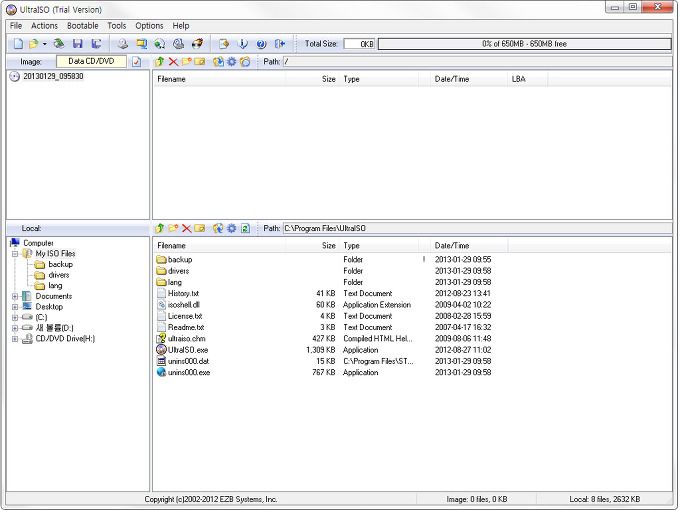Click the blue Help question mark icon

pyautogui.click(x=261, y=43)
